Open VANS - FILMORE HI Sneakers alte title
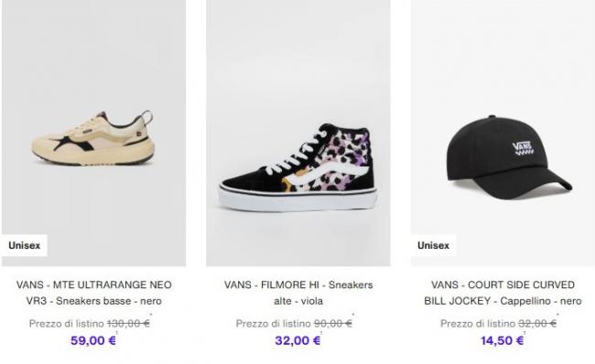The width and height of the screenshot is (595, 364). (x=298, y=293)
